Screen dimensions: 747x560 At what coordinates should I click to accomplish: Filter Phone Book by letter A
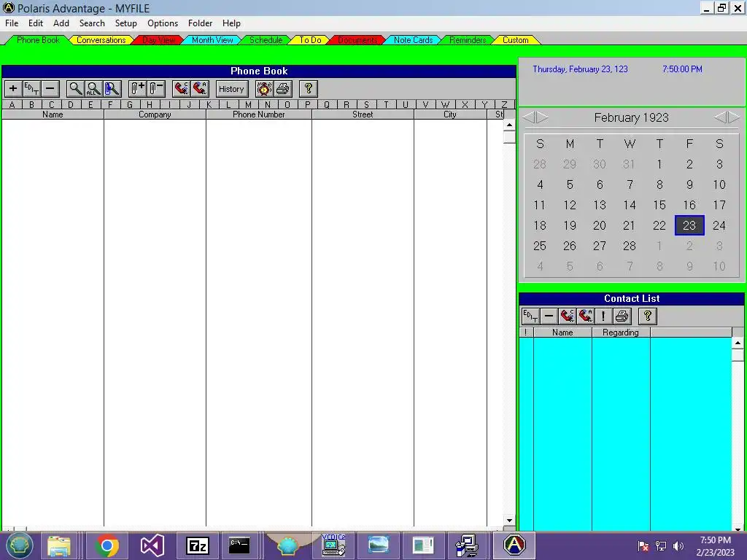coord(12,105)
